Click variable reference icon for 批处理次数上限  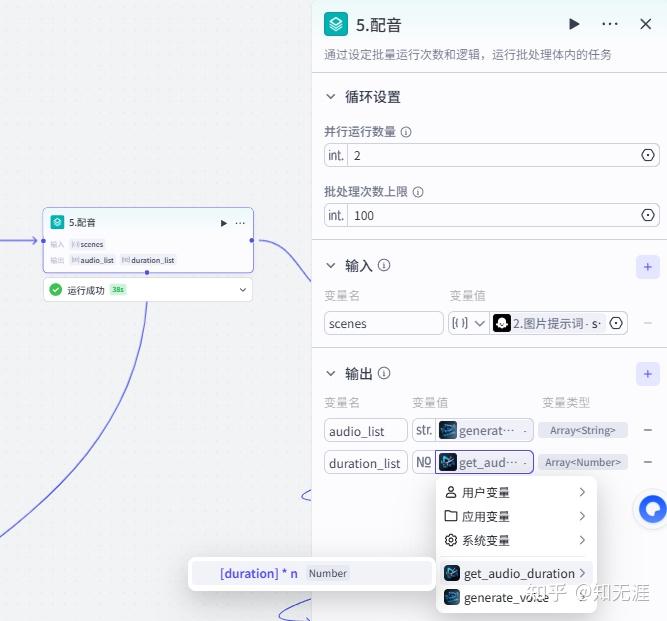click(x=647, y=215)
